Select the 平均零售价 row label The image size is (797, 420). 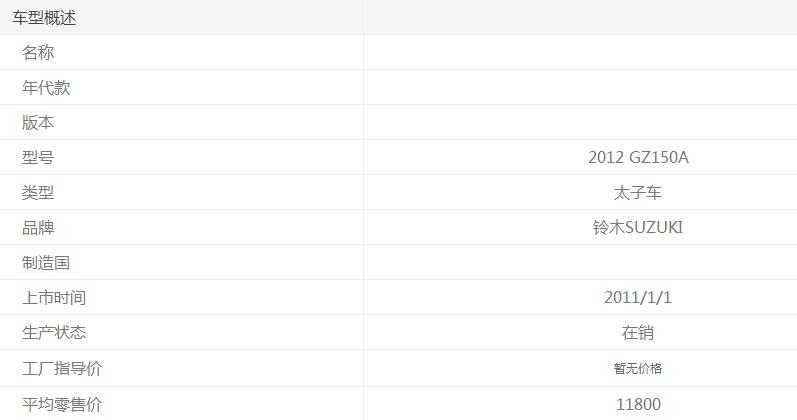[62, 405]
